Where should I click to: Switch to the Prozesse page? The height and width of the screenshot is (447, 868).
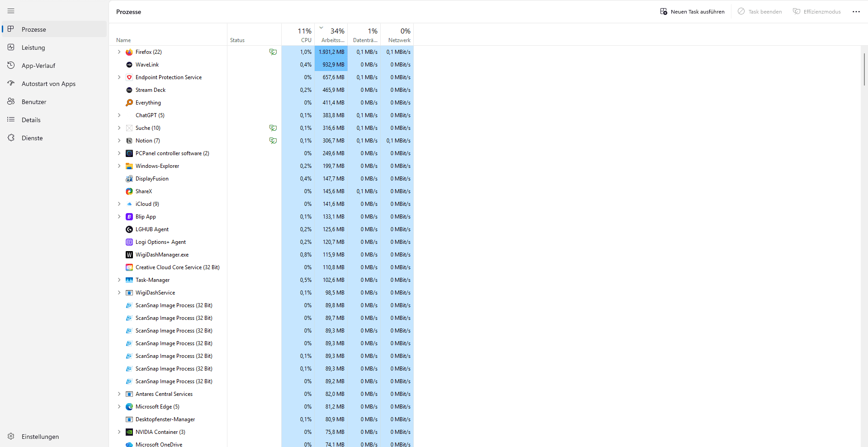[x=54, y=29]
